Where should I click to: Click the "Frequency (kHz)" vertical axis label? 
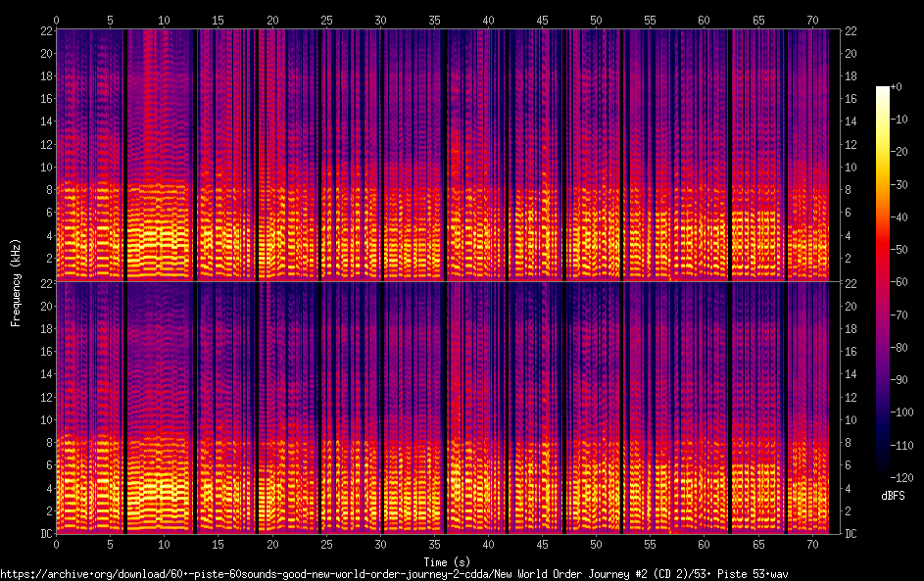pyautogui.click(x=16, y=283)
